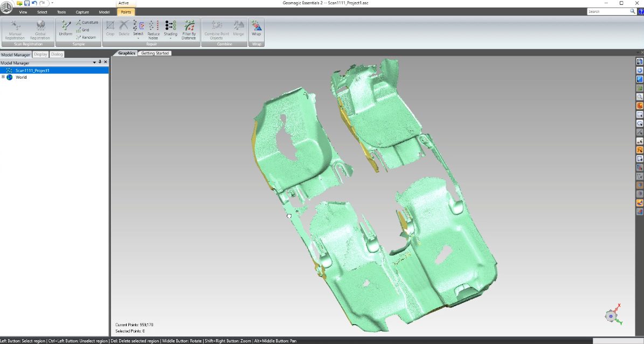644x344 pixels.
Task: Choose Curvature sampling option
Action: 87,23
